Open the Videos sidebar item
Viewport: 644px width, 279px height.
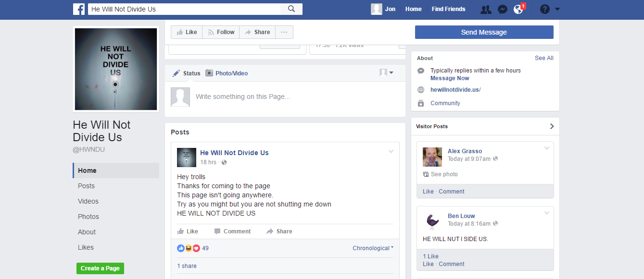[x=116, y=201]
